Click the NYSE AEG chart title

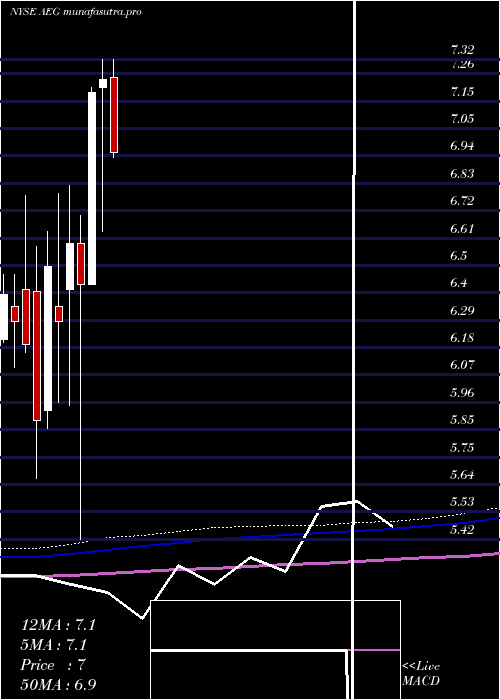pyautogui.click(x=75, y=12)
